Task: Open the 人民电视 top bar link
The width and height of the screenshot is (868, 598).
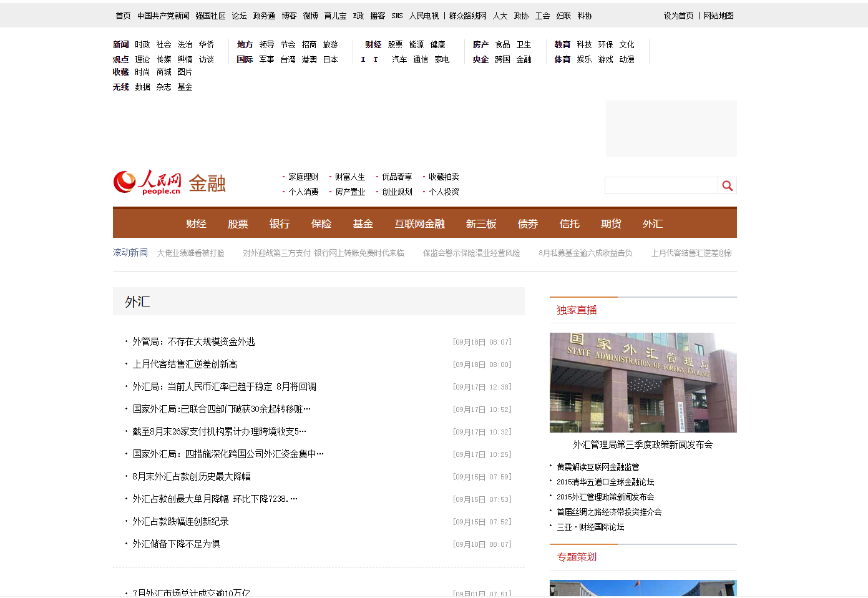Action: click(424, 16)
